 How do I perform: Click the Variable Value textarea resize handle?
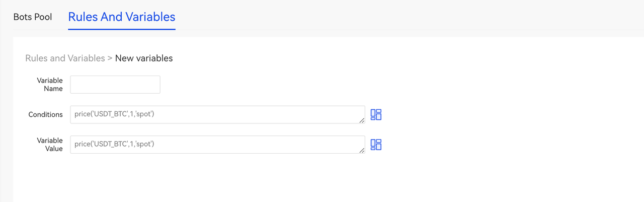[362, 150]
